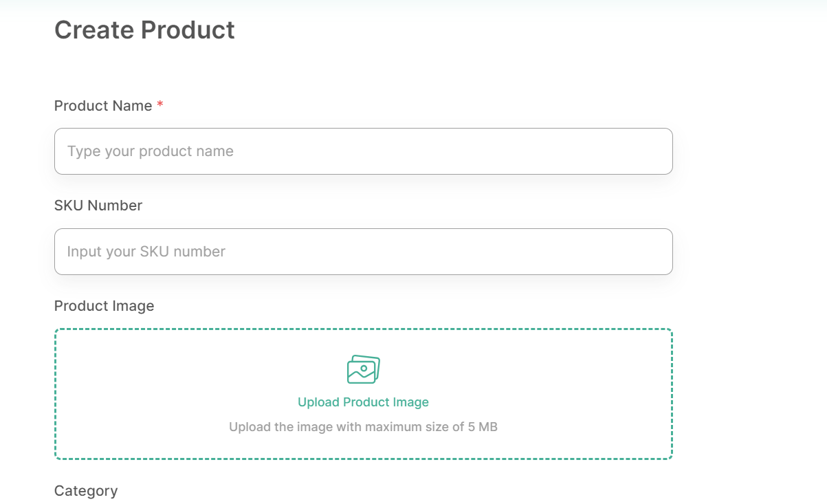
Task: Select the Product Name label
Action: point(103,106)
